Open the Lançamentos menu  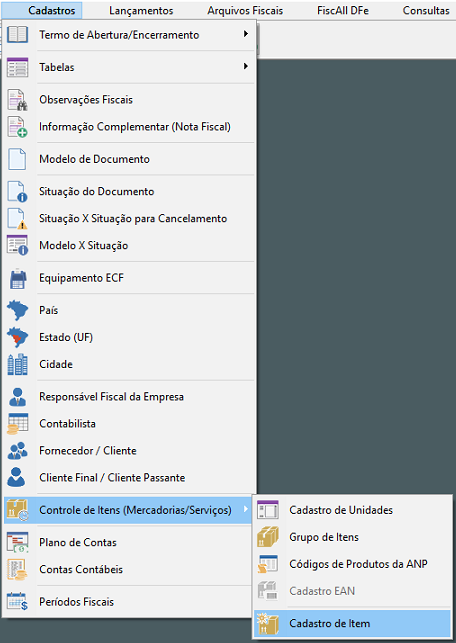point(141,10)
